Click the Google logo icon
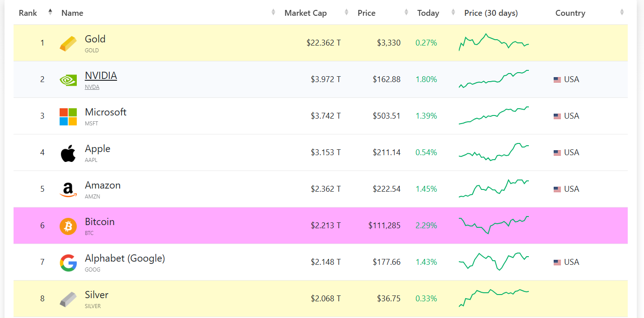 point(68,263)
